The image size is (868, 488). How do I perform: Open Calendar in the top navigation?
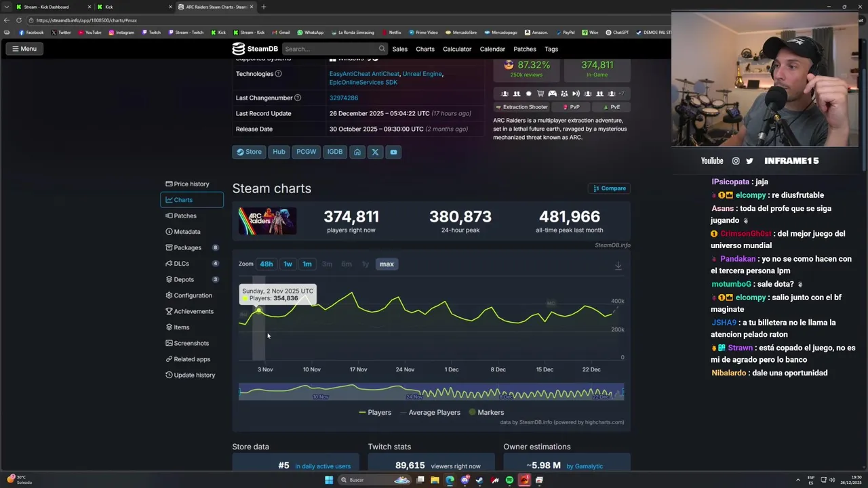click(492, 49)
